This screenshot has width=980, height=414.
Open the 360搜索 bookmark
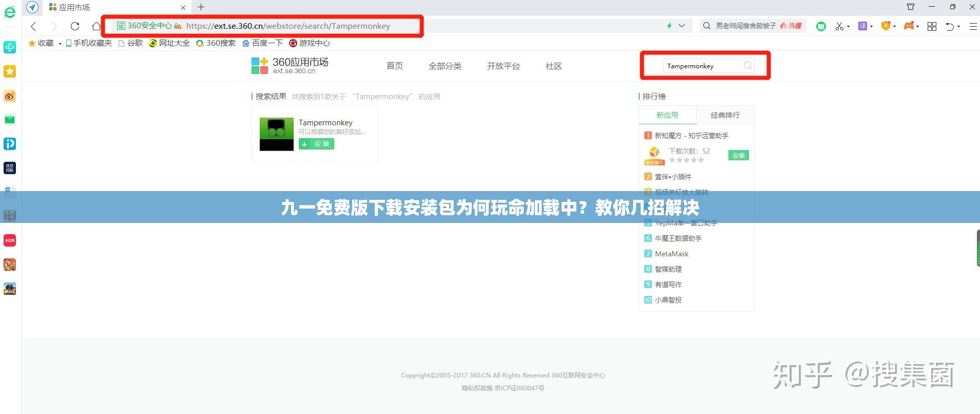click(216, 43)
